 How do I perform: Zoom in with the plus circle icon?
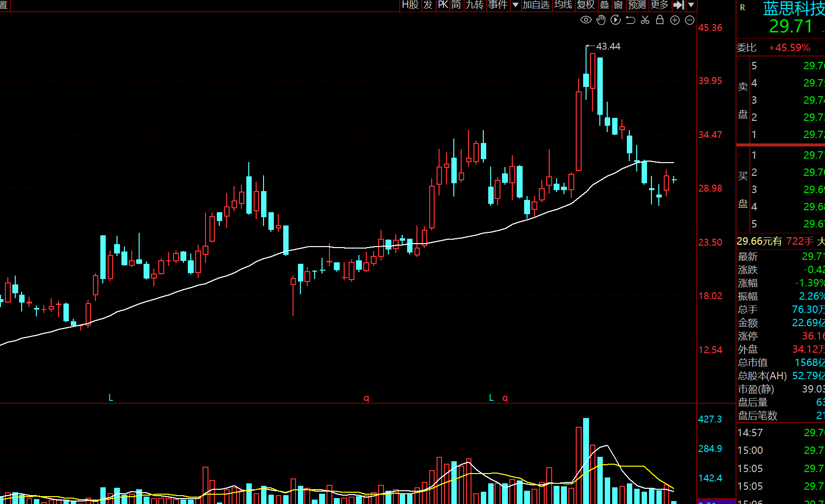pos(675,20)
